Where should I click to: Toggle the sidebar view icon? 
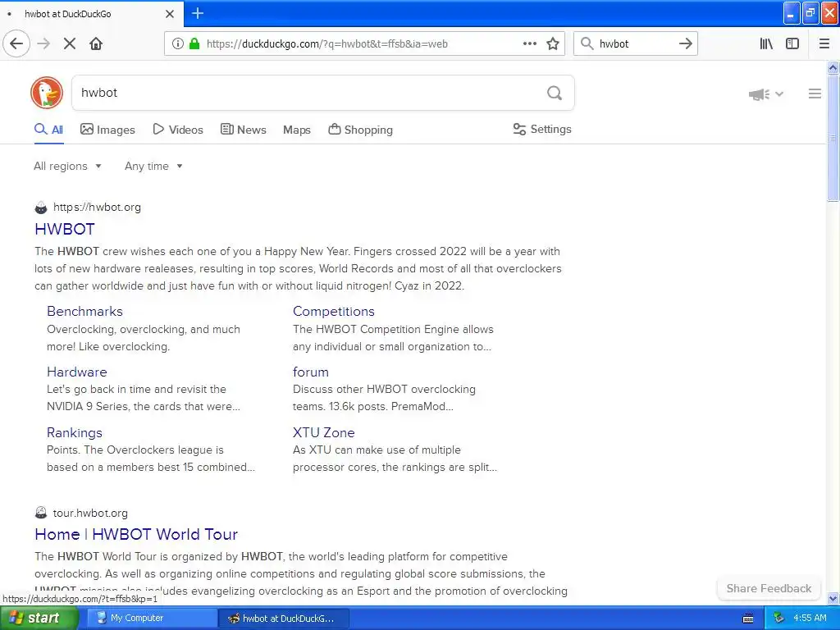[x=792, y=43]
